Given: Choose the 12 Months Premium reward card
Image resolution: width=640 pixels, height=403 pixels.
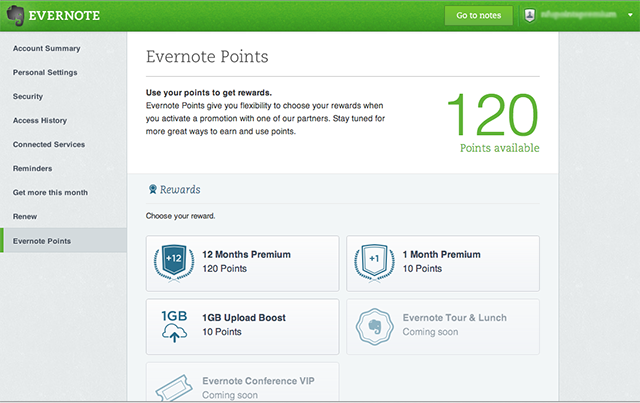Looking at the screenshot, I should pos(242,263).
